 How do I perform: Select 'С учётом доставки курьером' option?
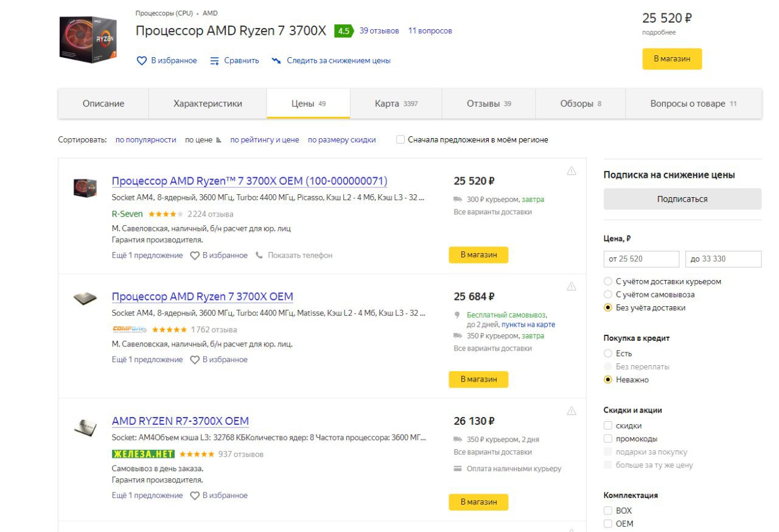coord(607,282)
